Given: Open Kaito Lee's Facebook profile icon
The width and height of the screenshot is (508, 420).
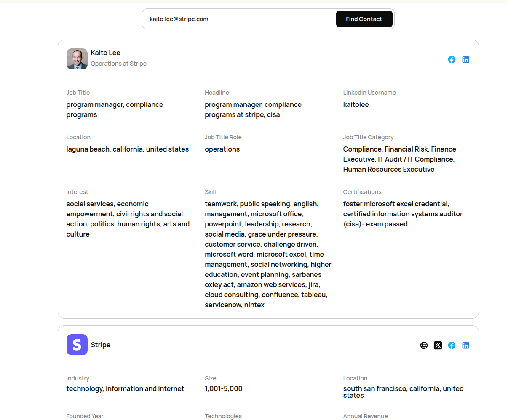Looking at the screenshot, I should tap(452, 60).
